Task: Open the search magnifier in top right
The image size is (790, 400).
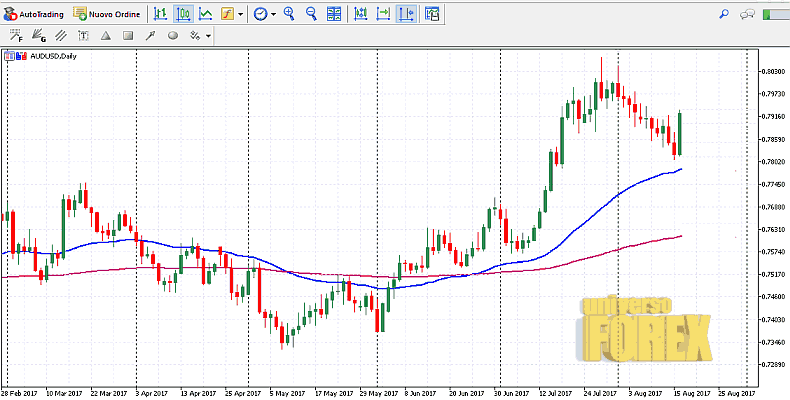Action: click(724, 13)
